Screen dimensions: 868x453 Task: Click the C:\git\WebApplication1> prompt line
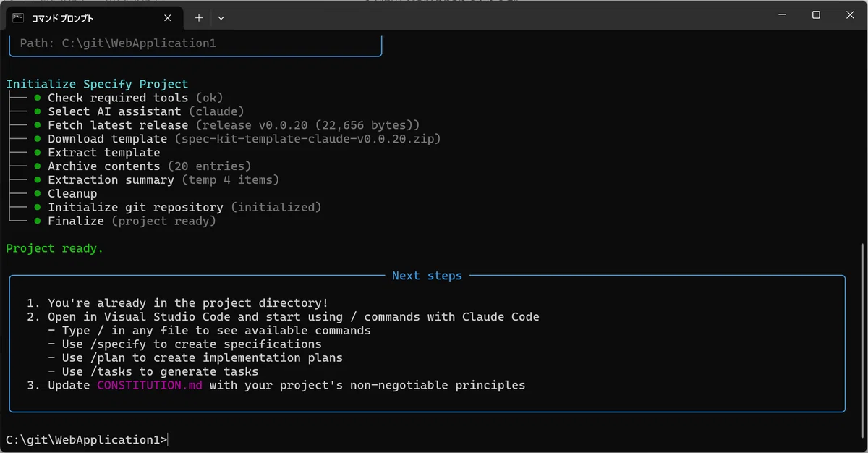coord(87,440)
